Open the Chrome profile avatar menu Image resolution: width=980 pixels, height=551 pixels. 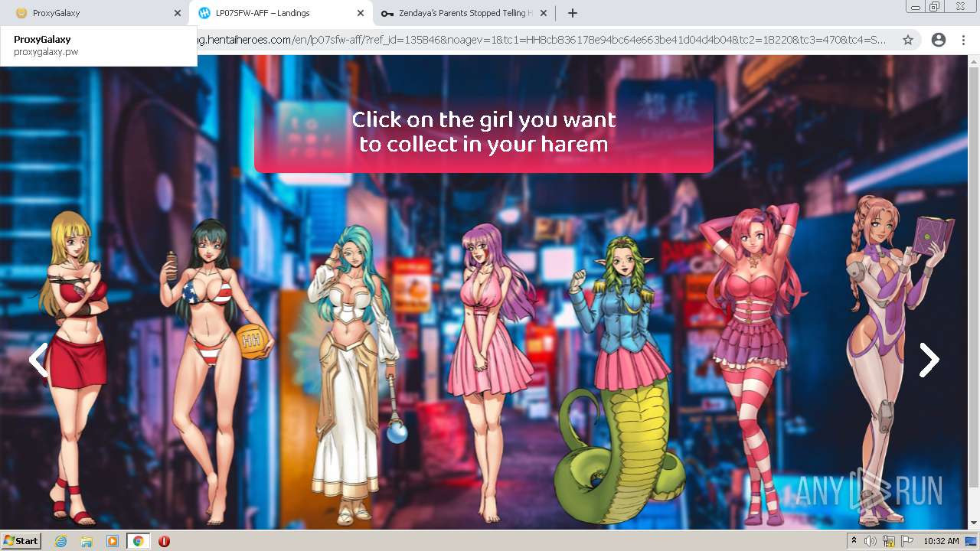(938, 40)
